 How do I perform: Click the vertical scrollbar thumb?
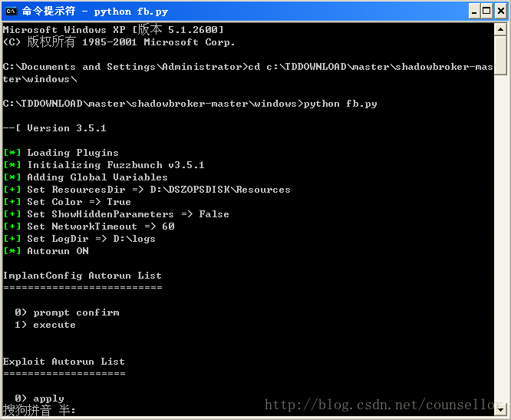(x=500, y=55)
